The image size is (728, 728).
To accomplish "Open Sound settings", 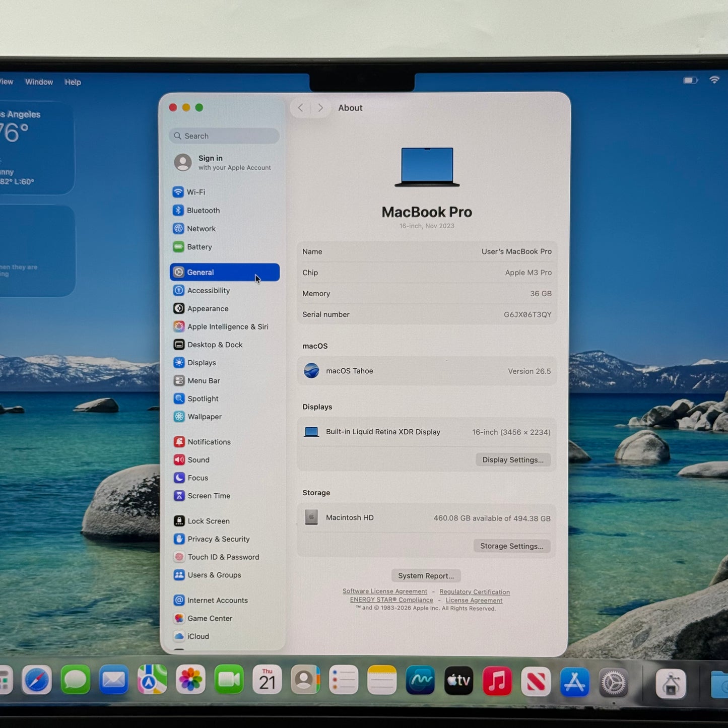I will [x=224, y=459].
